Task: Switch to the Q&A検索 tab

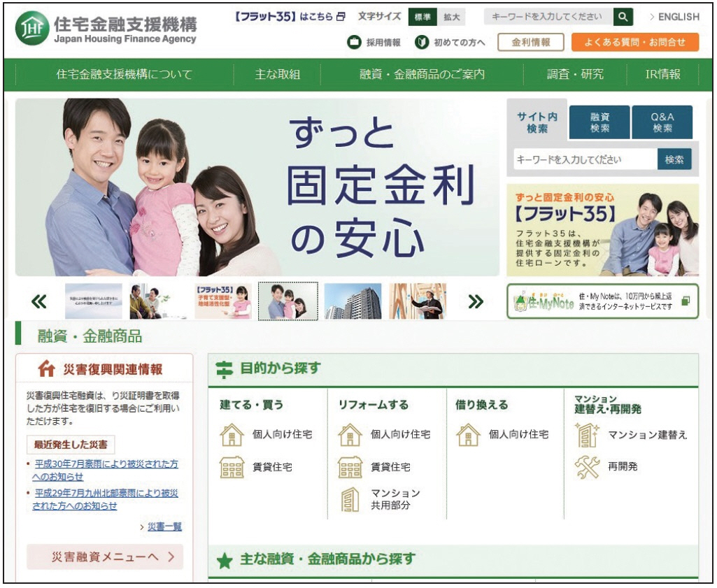Action: tap(662, 122)
